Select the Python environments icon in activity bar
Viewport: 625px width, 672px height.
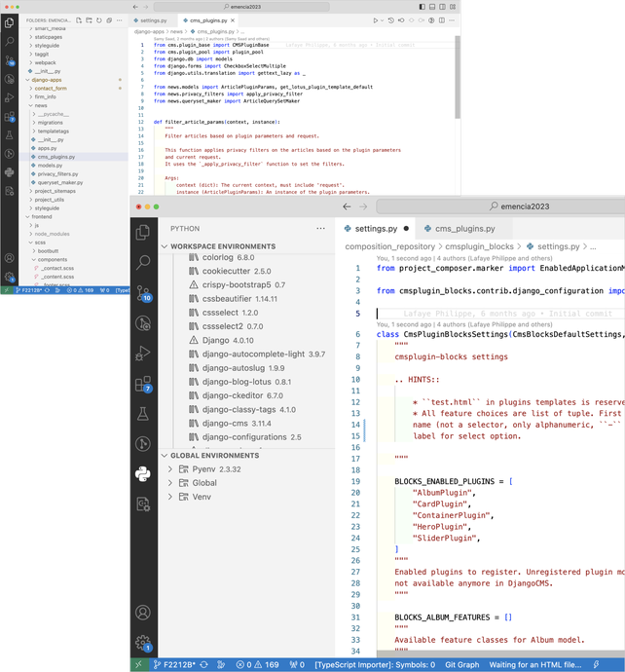[143, 473]
